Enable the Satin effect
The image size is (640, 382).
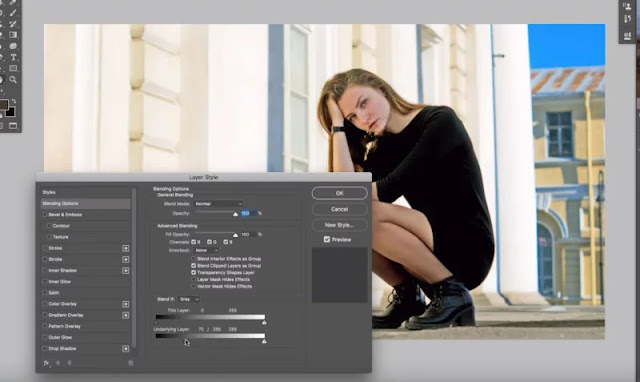pos(45,293)
